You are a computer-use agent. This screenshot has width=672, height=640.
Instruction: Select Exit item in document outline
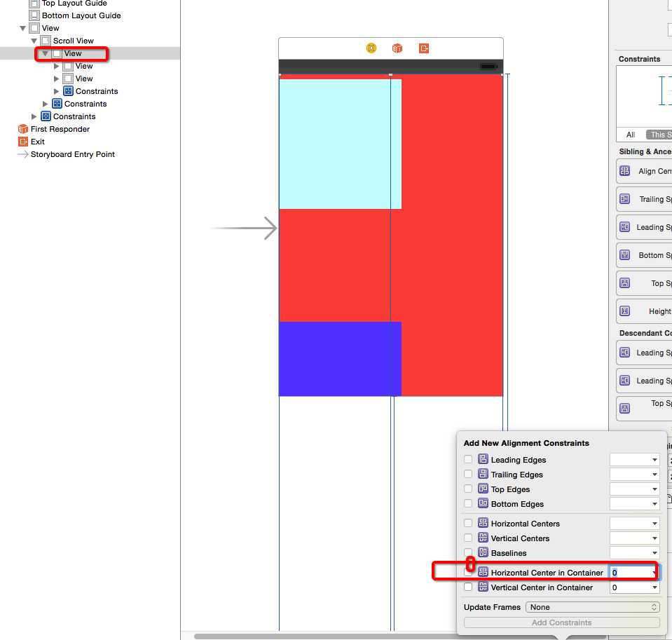(38, 142)
